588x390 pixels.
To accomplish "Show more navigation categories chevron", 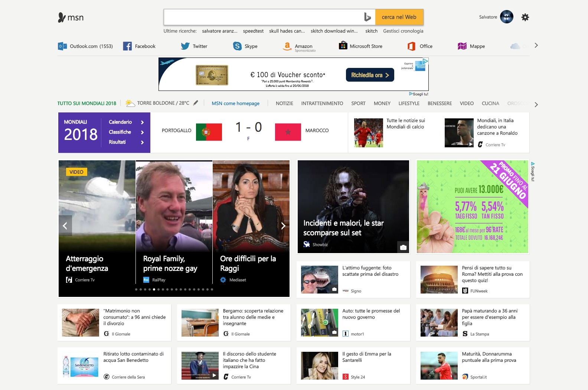I will 536,105.
